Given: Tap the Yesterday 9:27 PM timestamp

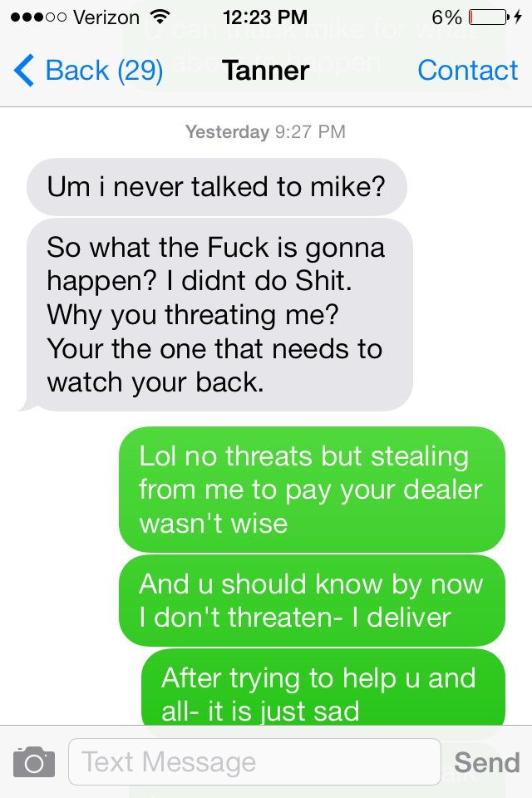Looking at the screenshot, I should coord(265,132).
